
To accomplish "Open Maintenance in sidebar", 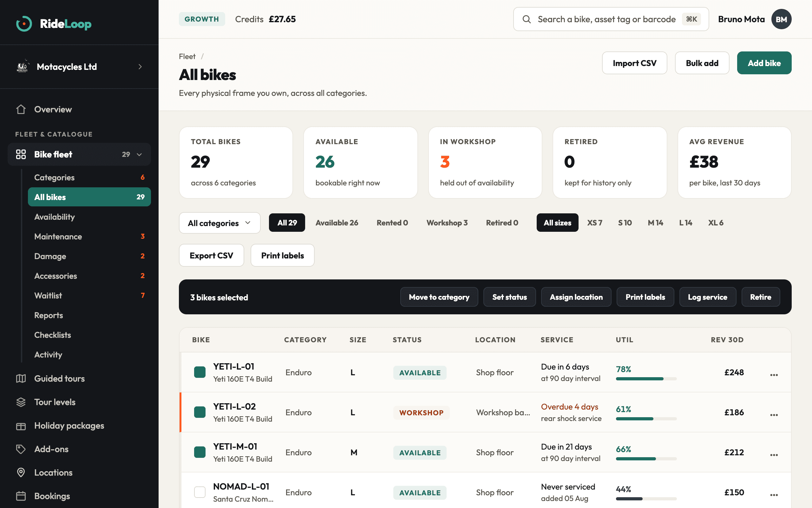I will click(x=89, y=236).
